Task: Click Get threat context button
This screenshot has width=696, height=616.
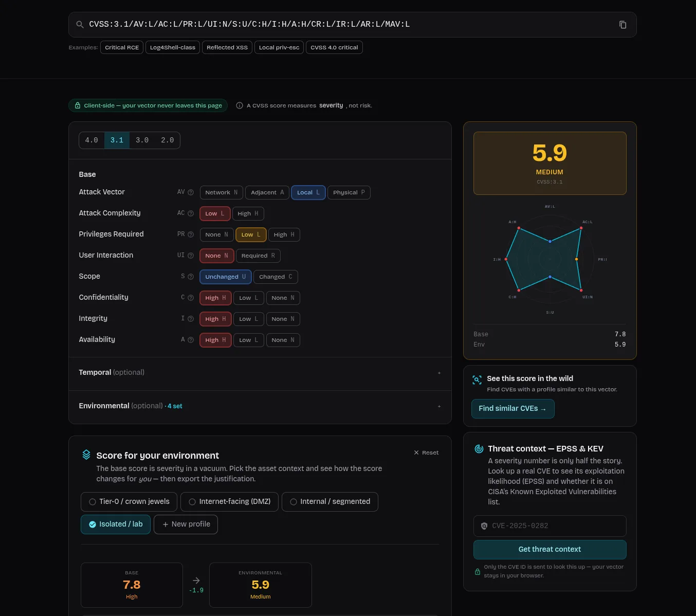Action: point(550,550)
